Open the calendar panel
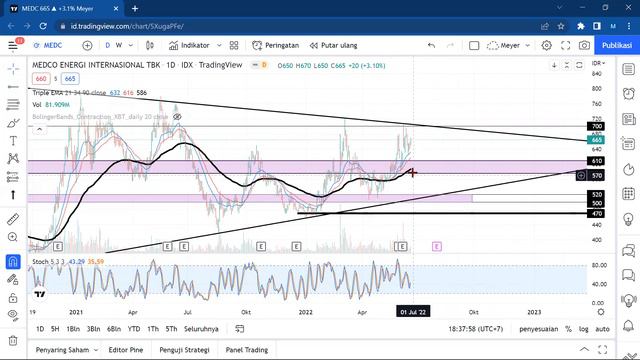The height and width of the screenshot is (360, 640). click(629, 193)
